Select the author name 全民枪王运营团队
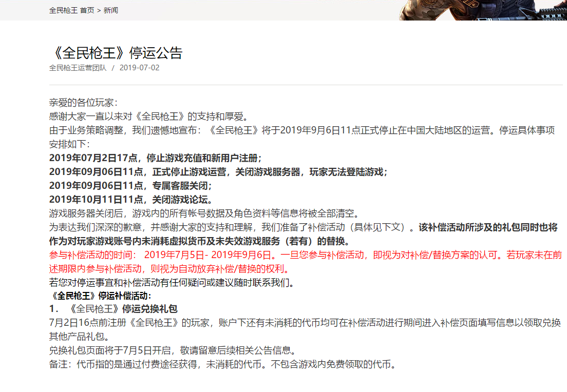Image resolution: width=567 pixels, height=392 pixels. pyautogui.click(x=78, y=68)
